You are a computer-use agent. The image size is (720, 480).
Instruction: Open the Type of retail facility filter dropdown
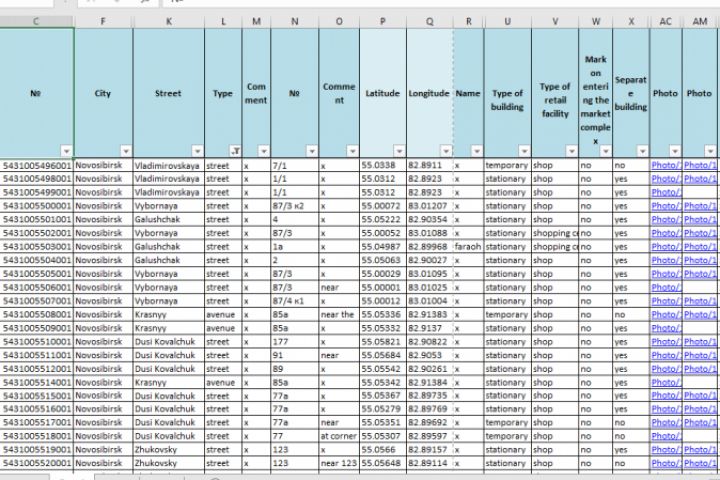pos(572,151)
